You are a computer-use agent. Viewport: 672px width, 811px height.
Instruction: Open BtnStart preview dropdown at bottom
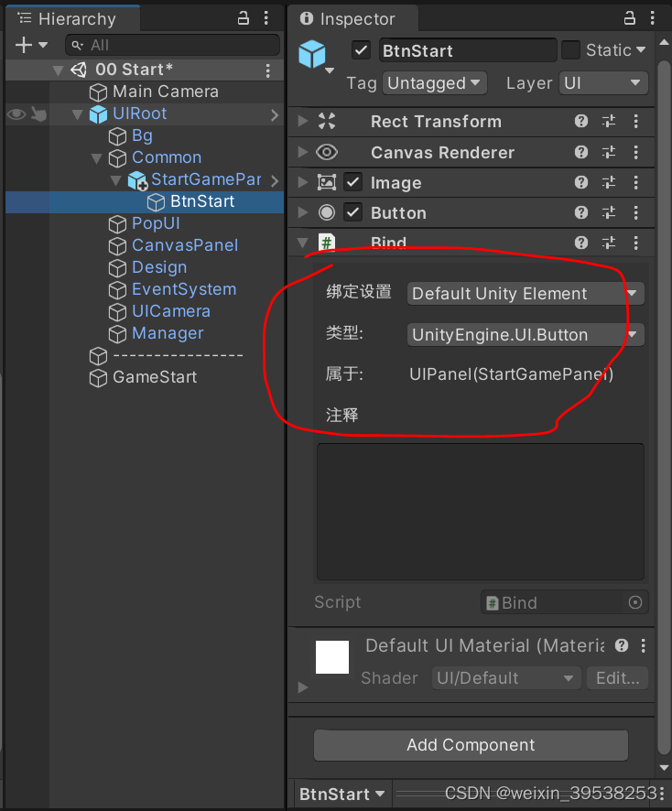point(341,794)
